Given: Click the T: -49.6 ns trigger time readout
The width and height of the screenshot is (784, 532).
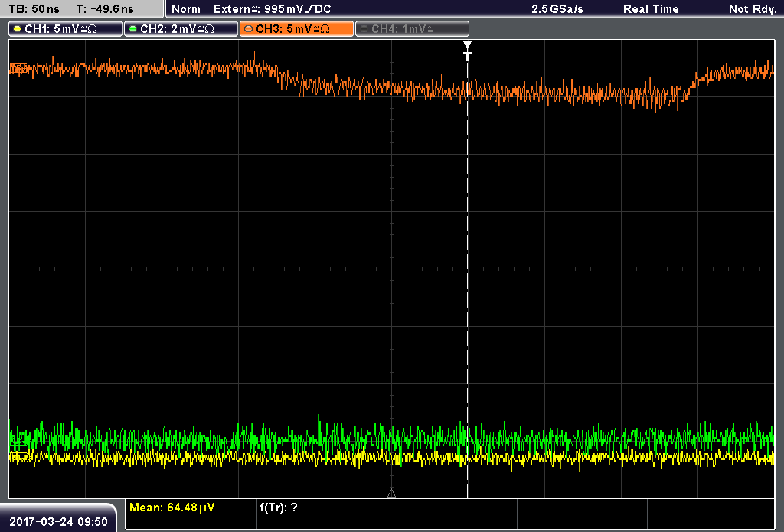Looking at the screenshot, I should point(105,9).
